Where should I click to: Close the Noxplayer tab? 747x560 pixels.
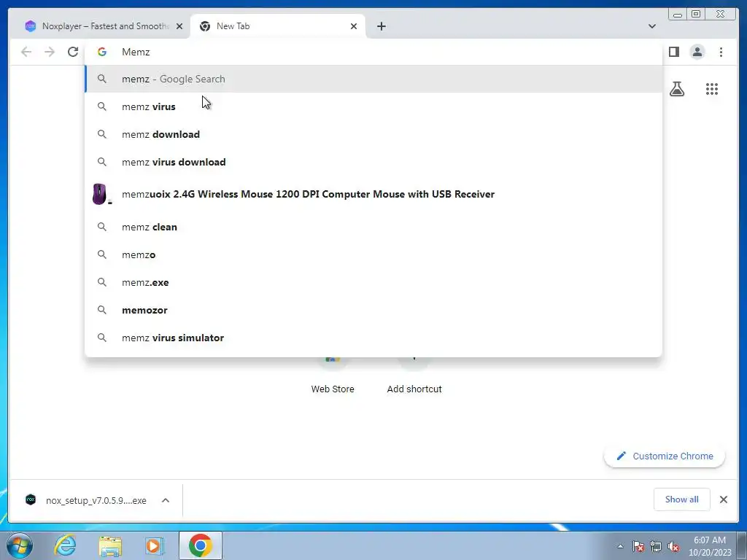click(179, 26)
